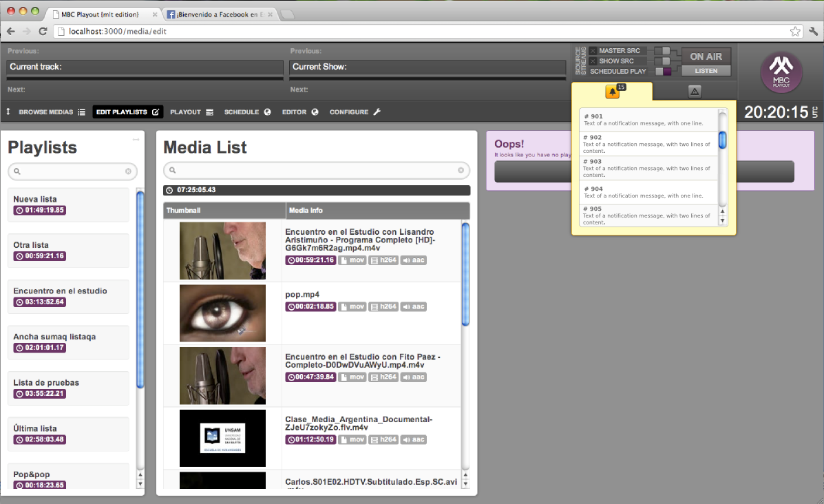
Task: Open a new browser tab
Action: (x=287, y=14)
